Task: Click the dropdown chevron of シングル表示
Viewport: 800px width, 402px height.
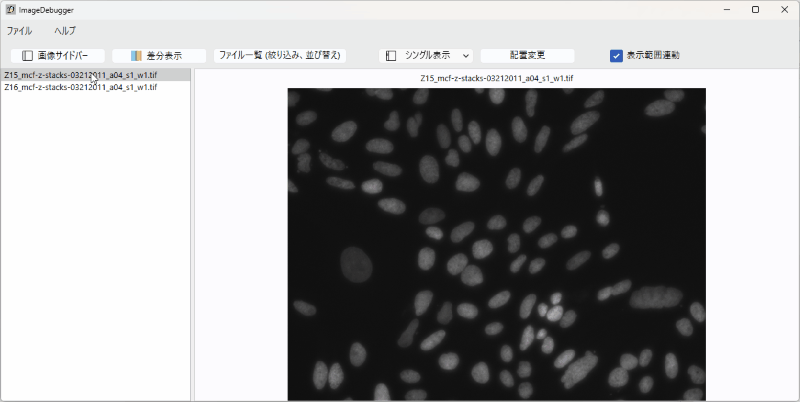Action: tap(465, 56)
